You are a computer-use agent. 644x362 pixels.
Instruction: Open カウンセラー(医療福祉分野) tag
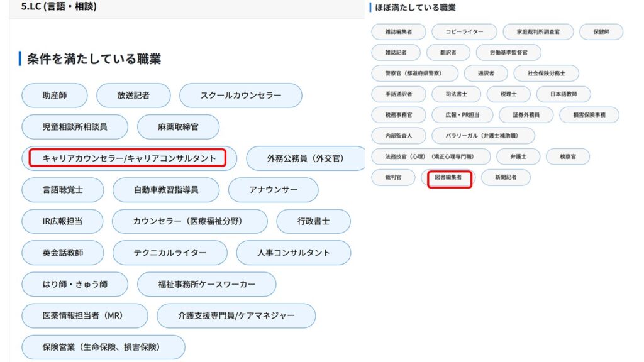pyautogui.click(x=189, y=221)
